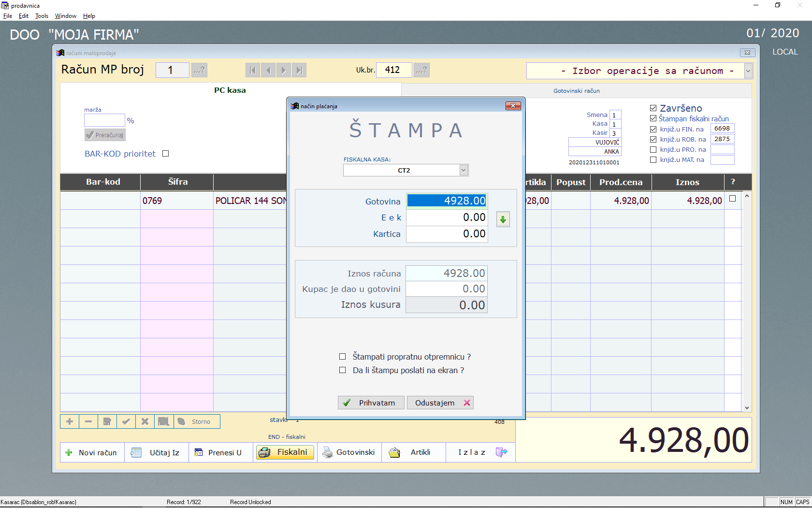
Task: Open Izbor operacije sa računom dropdown
Action: (x=748, y=71)
